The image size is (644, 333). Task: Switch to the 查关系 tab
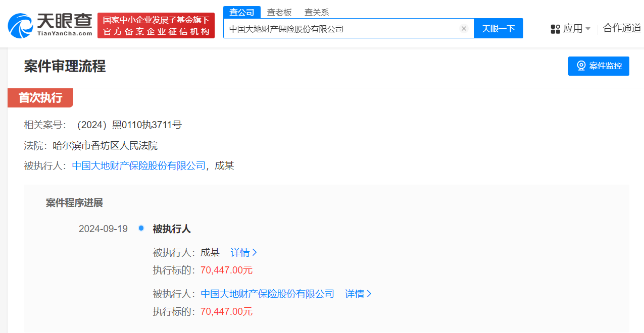[317, 13]
